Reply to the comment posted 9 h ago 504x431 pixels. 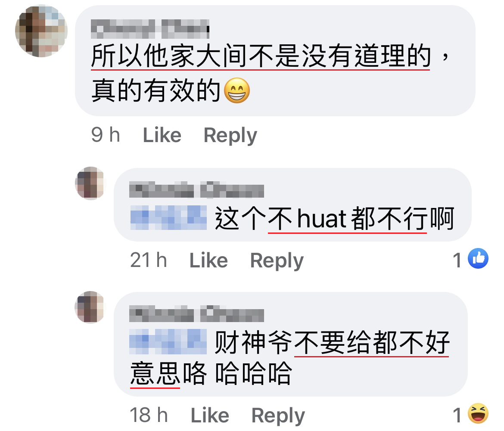[x=230, y=136]
